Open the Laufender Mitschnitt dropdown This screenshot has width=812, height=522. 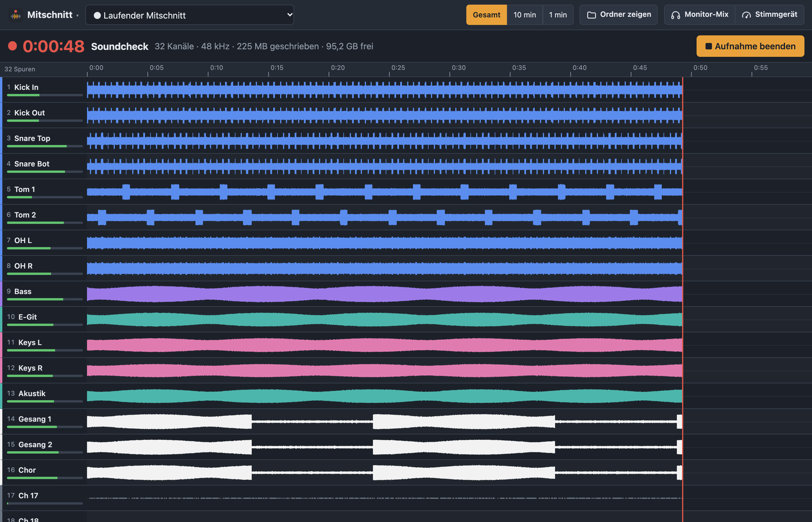pyautogui.click(x=189, y=15)
